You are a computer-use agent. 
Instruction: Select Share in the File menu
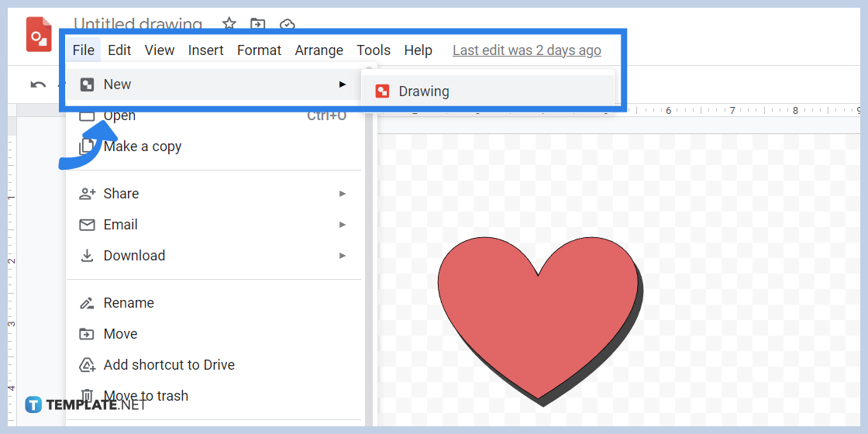[214, 194]
